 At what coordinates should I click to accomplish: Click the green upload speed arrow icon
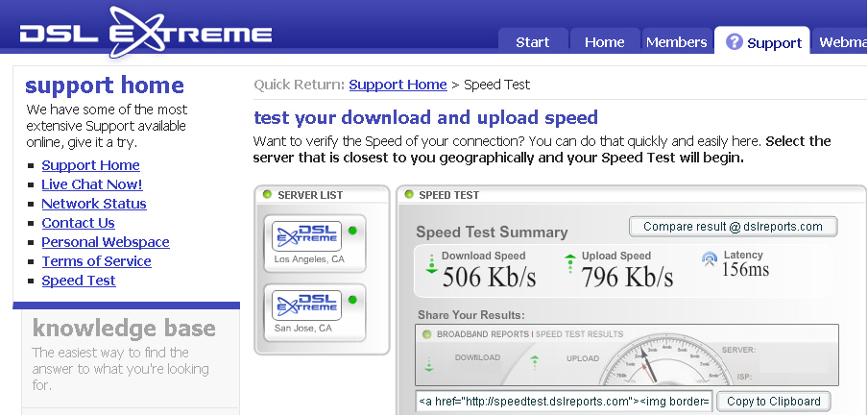[570, 264]
